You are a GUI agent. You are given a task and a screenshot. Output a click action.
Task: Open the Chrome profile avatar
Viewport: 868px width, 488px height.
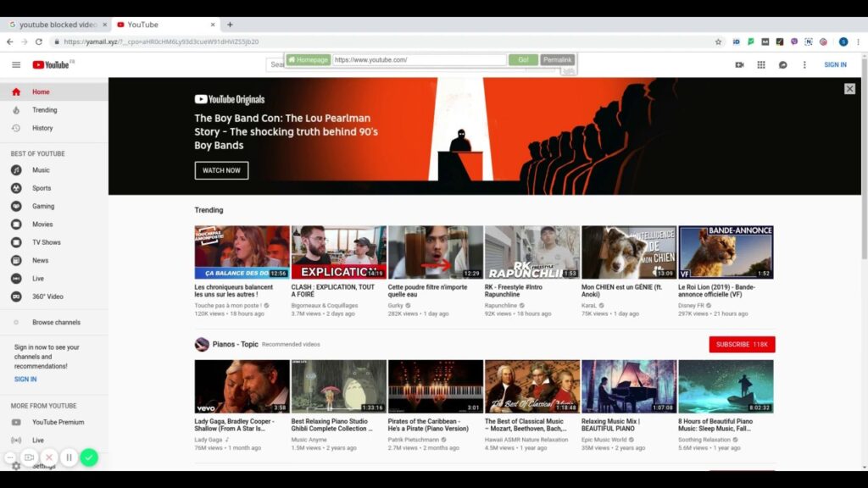point(843,42)
